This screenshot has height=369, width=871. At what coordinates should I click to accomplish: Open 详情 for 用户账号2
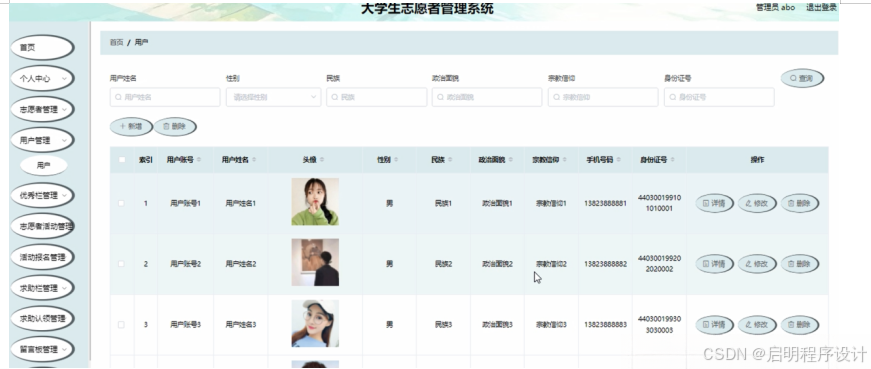point(714,264)
